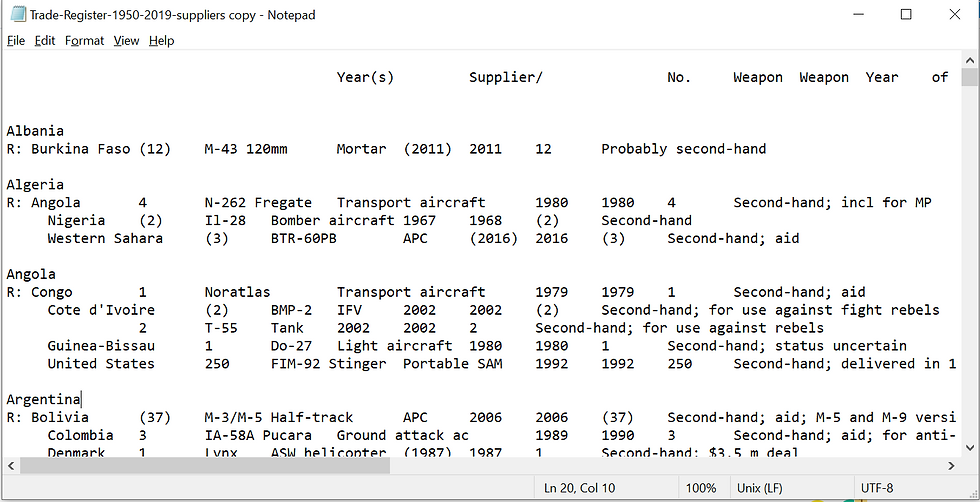Click 'Nigeria' in the Algeria section
The height and width of the screenshot is (502, 980).
click(76, 221)
